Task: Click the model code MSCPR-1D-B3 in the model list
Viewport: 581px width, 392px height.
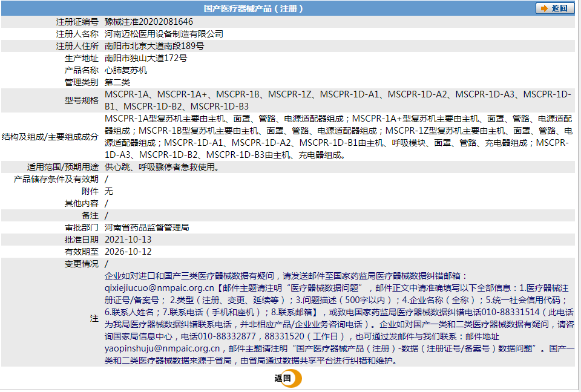Action: [219, 106]
